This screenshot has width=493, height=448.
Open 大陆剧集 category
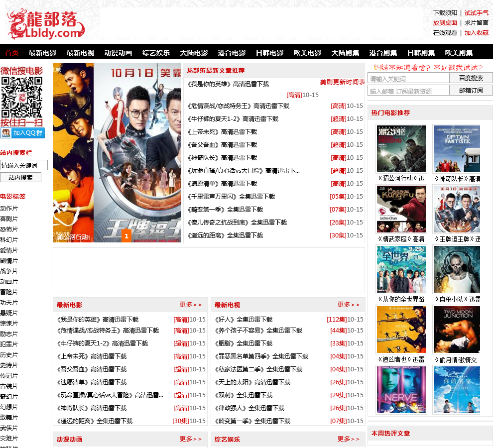pos(345,53)
